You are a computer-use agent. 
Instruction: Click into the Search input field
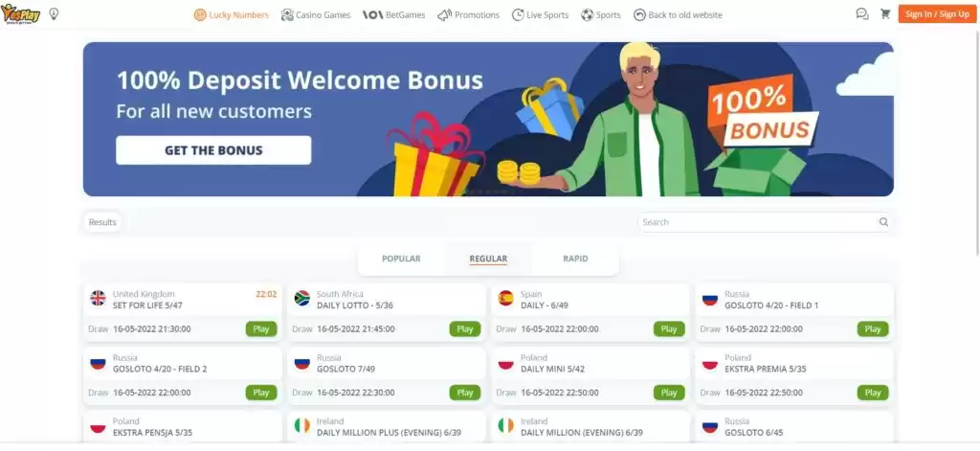(x=758, y=222)
